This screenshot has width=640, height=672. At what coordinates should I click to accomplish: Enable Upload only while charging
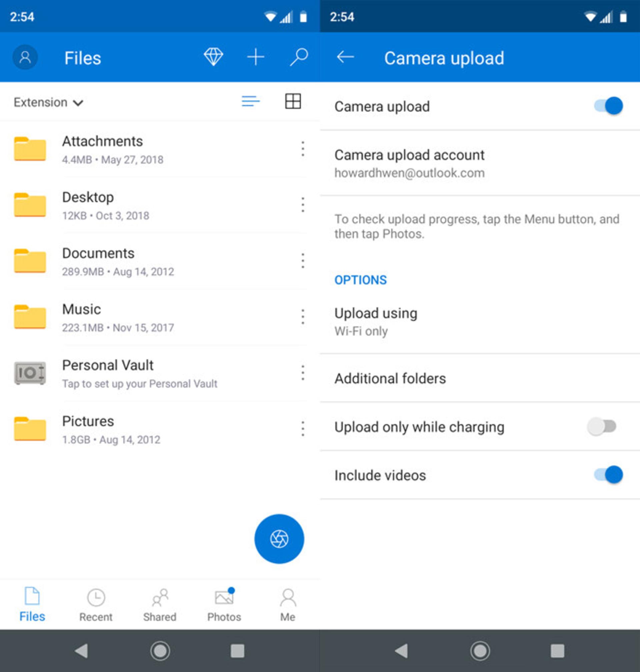[601, 426]
